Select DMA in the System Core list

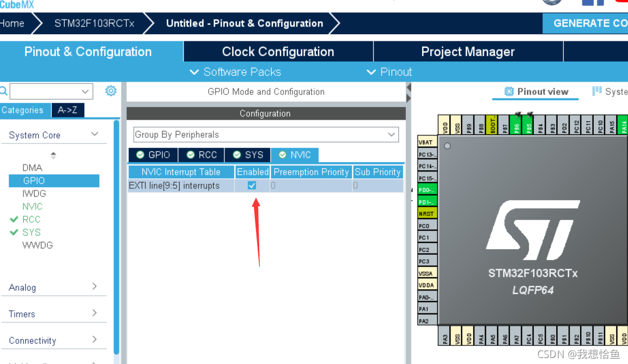(33, 168)
